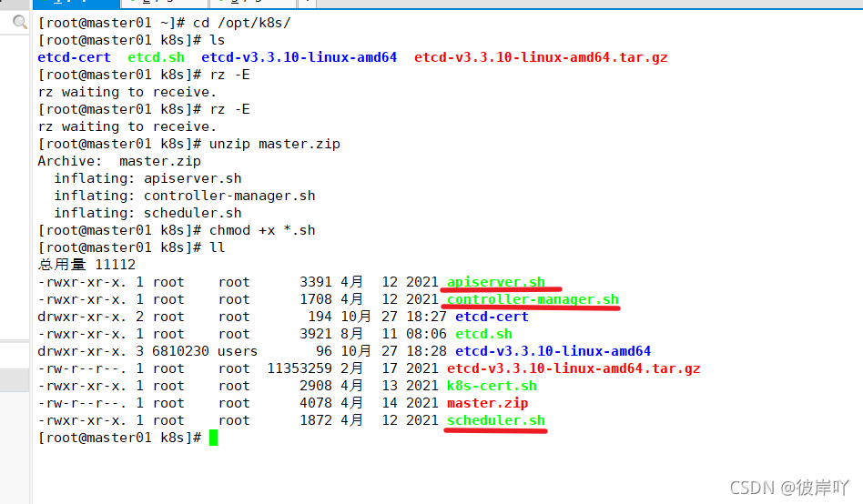Select the 'k8s-cert.sh' file name
Image resolution: width=863 pixels, height=504 pixels.
pyautogui.click(x=492, y=386)
